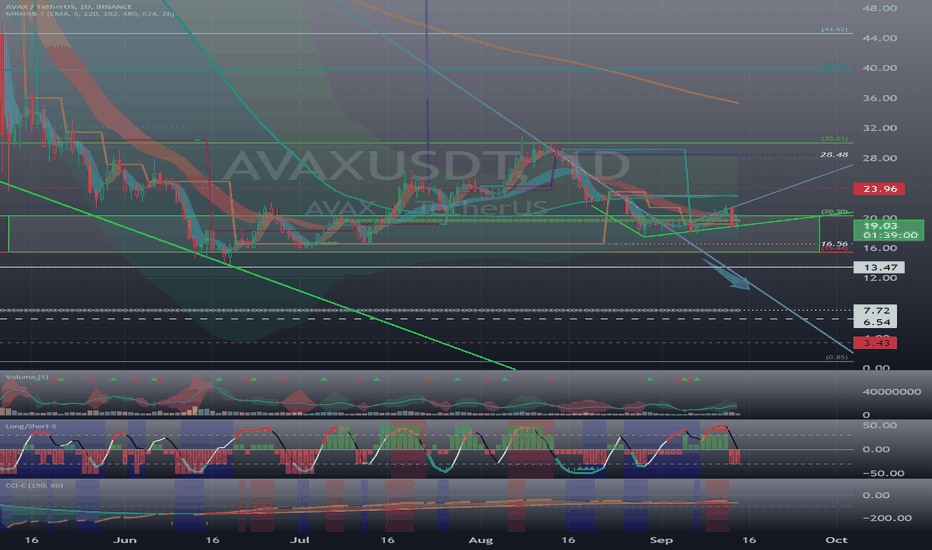Select the Long/Short-S indicator label
The width and height of the screenshot is (932, 550).
[x=31, y=426]
